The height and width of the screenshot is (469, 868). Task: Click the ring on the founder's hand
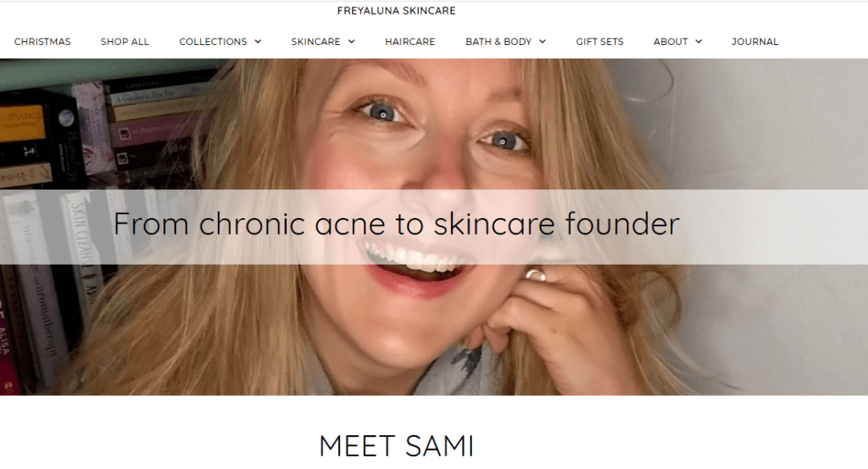coord(534,275)
